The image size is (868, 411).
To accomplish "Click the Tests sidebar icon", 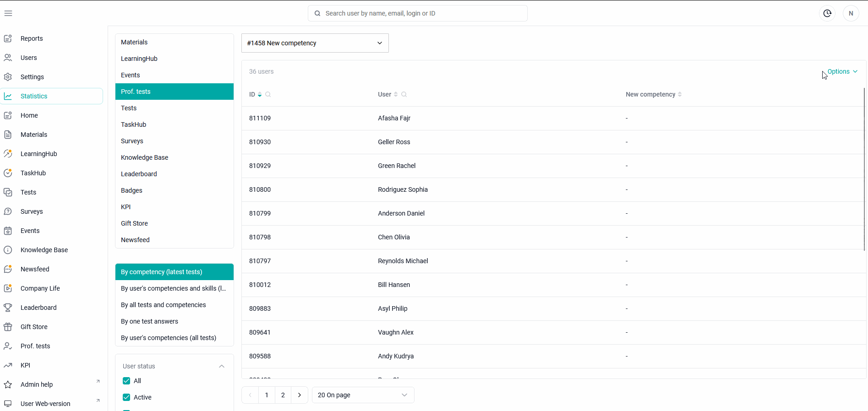I will [8, 192].
